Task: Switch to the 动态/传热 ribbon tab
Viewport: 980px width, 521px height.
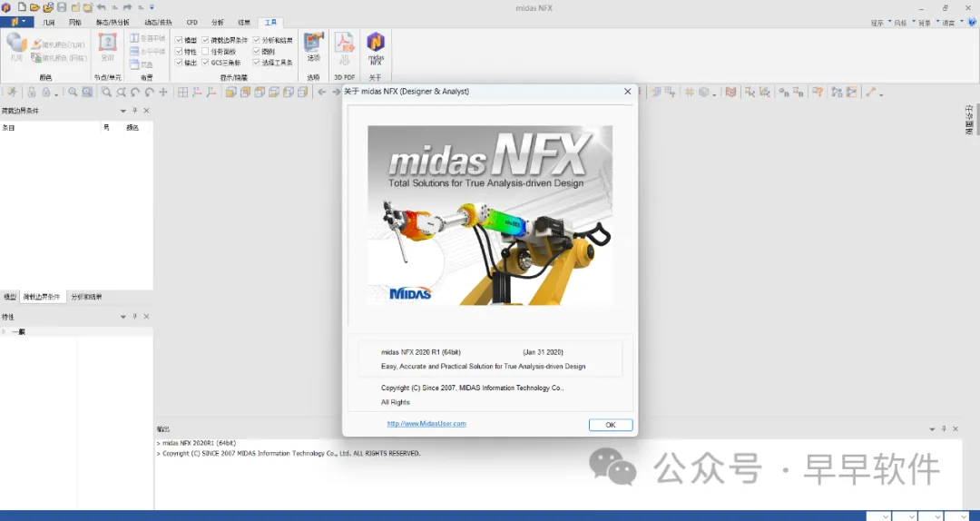Action: (x=159, y=23)
